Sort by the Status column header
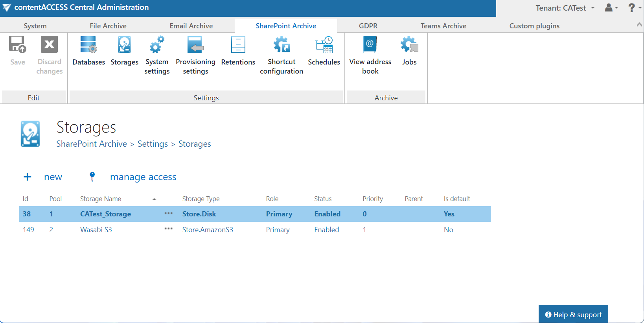The width and height of the screenshot is (644, 323). [323, 199]
